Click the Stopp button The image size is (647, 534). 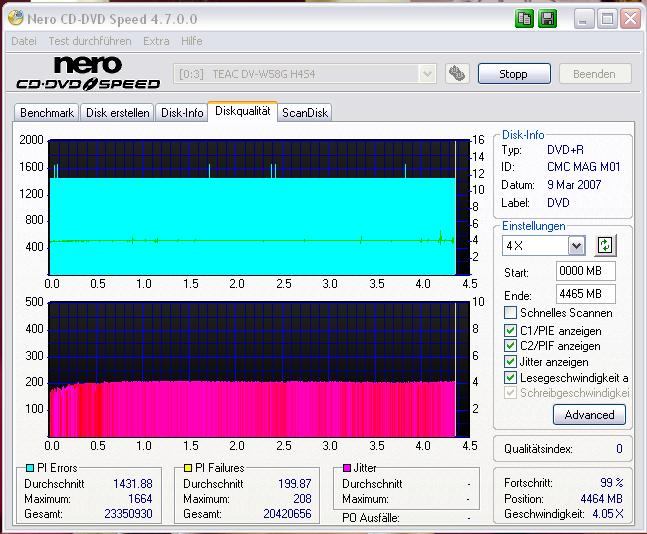pos(514,74)
